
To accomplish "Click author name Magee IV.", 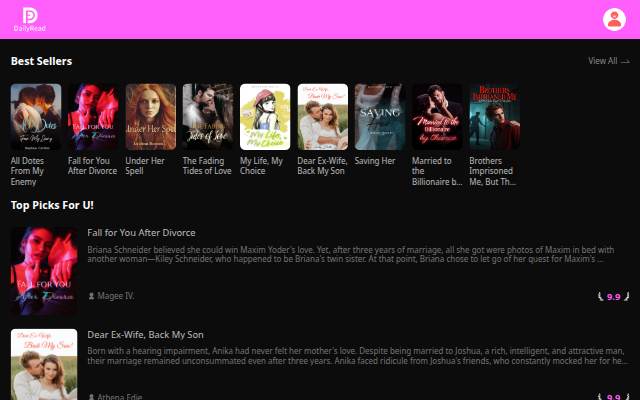I will click(x=116, y=296).
